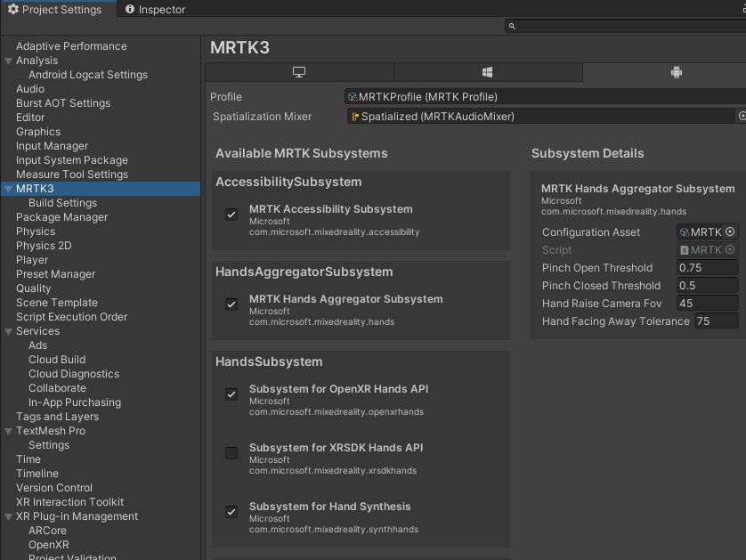Click the Configuration Asset MRTK icon
Viewport: 746px width, 560px height.
pos(685,232)
